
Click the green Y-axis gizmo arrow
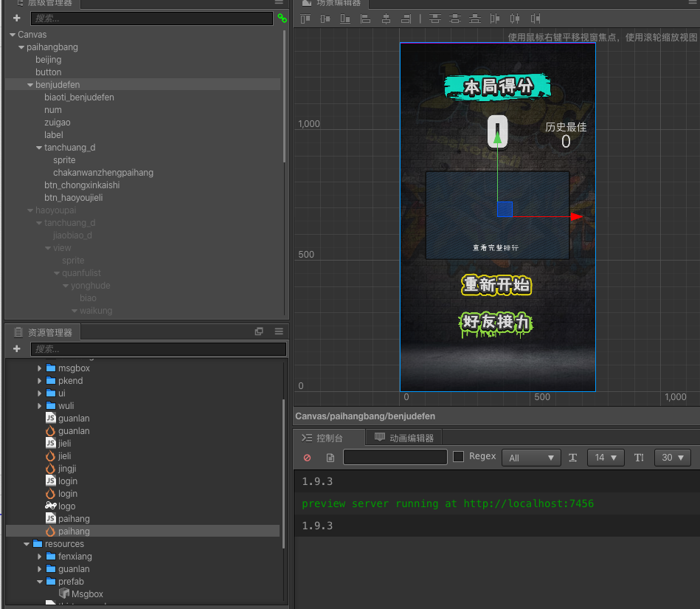pos(497,138)
